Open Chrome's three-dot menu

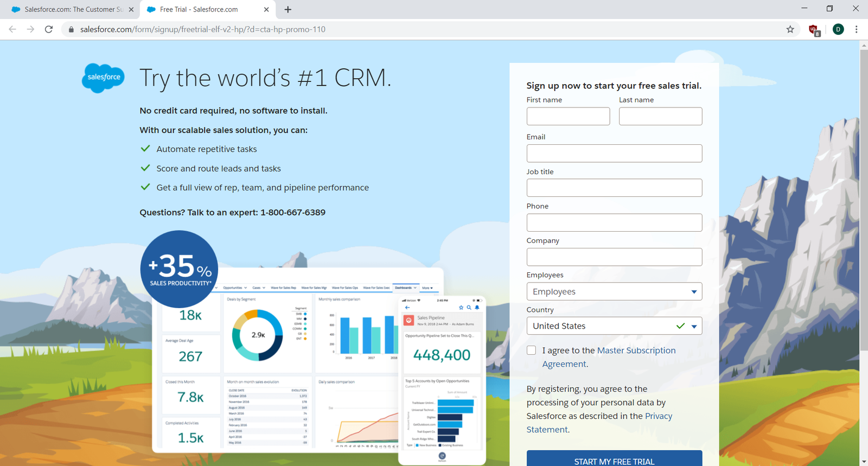pyautogui.click(x=856, y=29)
